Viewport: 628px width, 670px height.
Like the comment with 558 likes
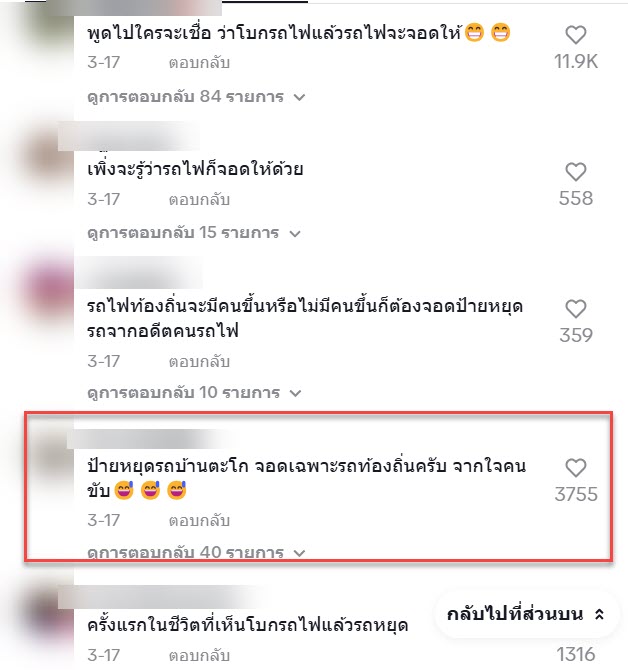point(575,172)
